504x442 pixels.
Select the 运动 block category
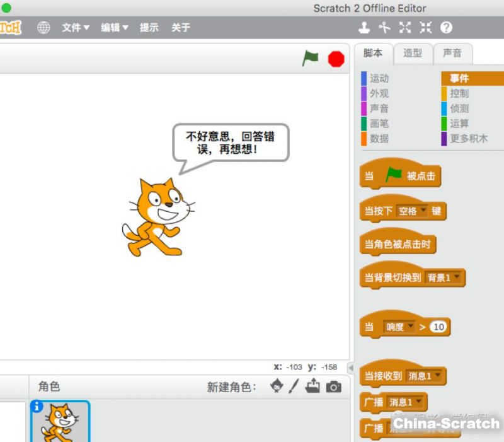tap(379, 78)
